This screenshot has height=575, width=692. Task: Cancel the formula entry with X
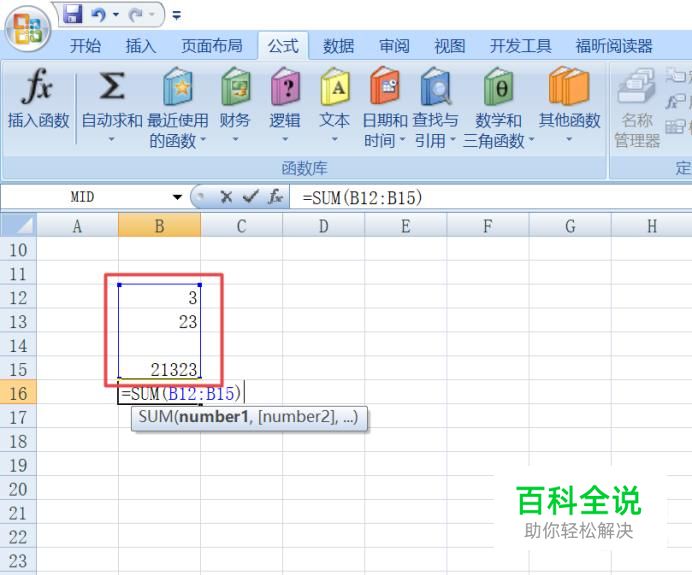pyautogui.click(x=226, y=197)
